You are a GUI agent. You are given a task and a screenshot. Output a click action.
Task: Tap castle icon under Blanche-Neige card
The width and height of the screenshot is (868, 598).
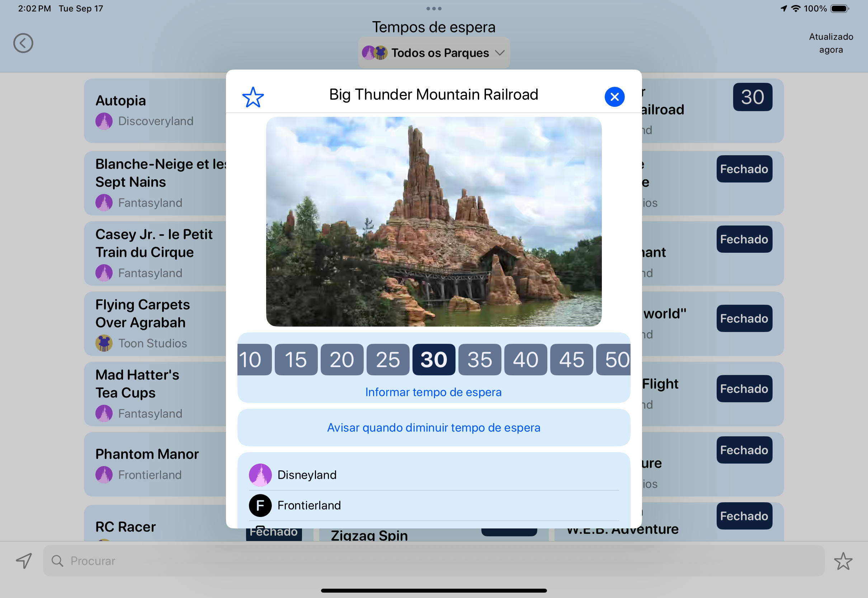(x=104, y=203)
